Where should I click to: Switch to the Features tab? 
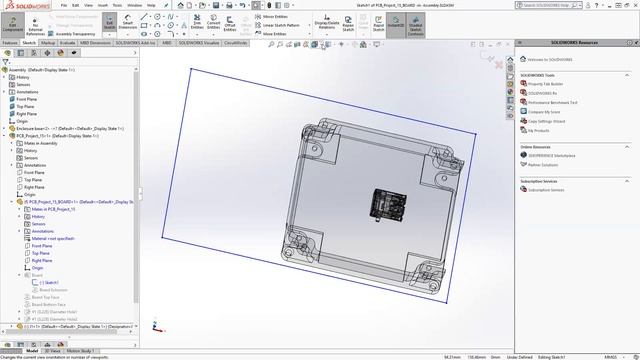pos(10,43)
